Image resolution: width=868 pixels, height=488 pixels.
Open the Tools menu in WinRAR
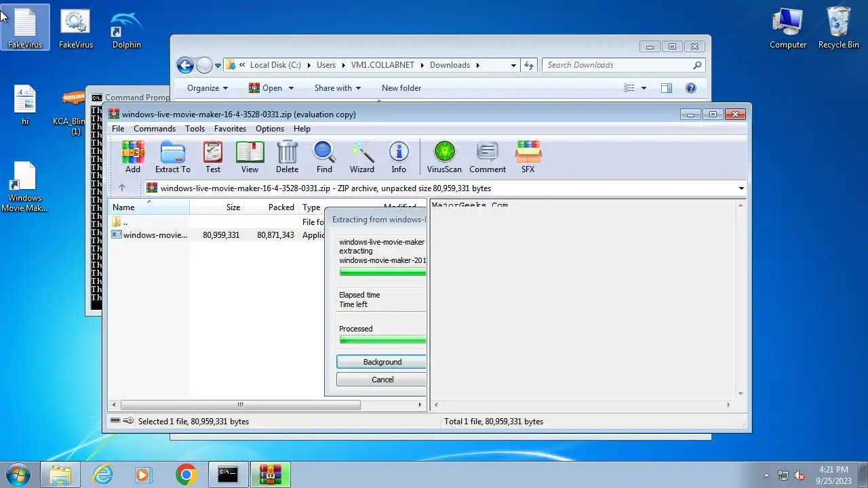pos(195,129)
